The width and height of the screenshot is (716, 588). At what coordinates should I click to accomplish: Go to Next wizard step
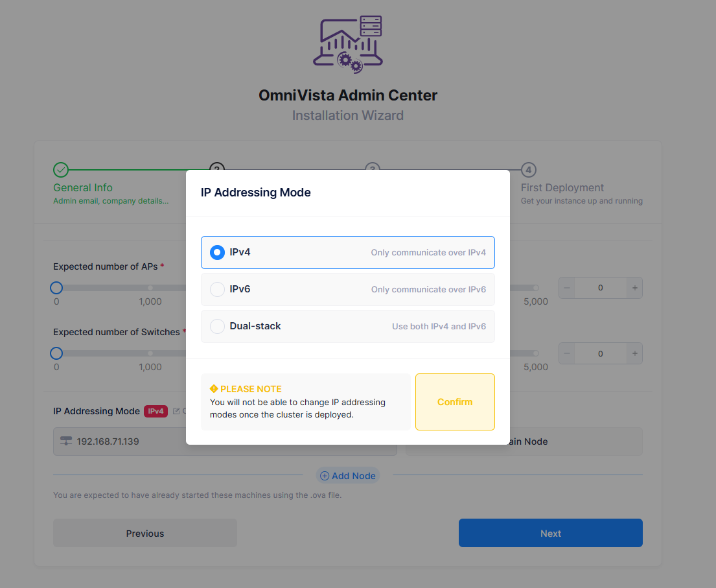[x=550, y=533]
